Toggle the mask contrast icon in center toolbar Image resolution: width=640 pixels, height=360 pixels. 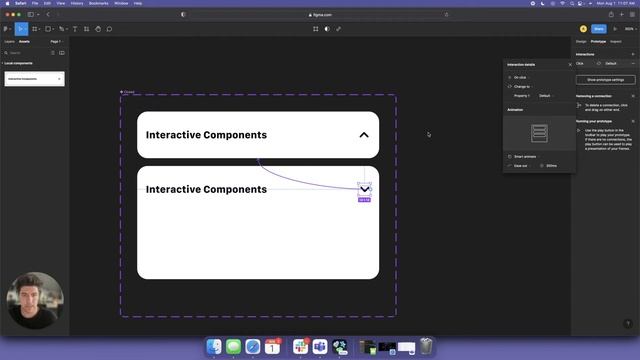click(x=327, y=29)
